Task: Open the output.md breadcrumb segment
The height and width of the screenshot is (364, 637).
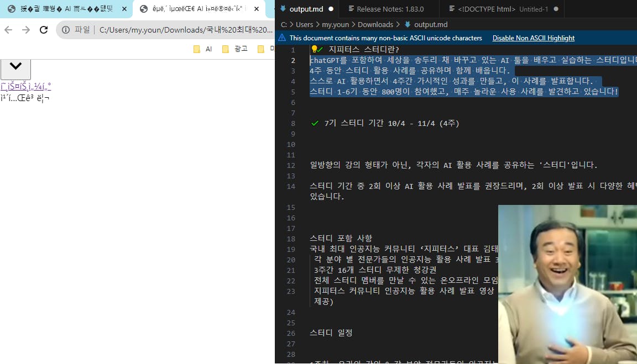Action: point(431,25)
